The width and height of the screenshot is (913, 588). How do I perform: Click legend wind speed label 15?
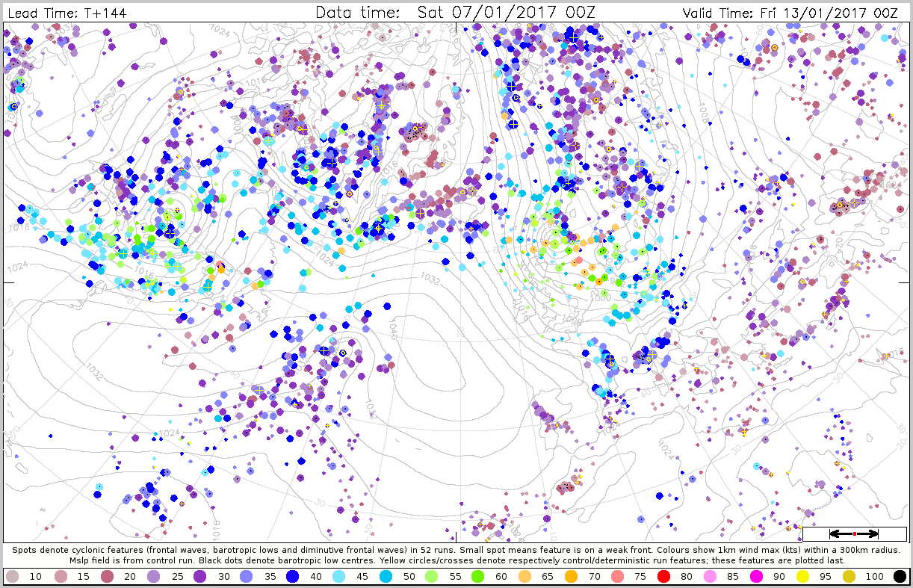coord(83,577)
